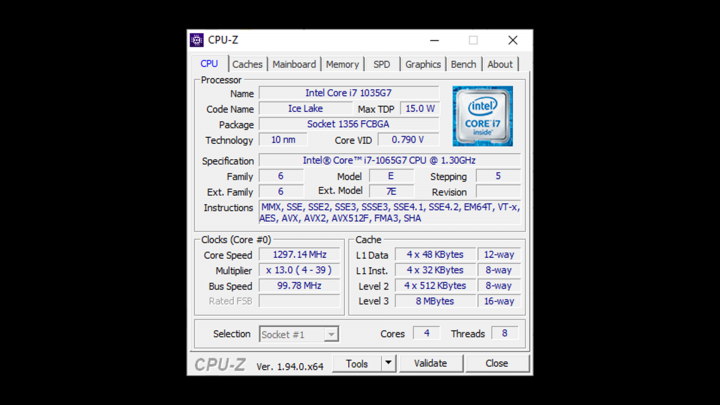
Task: Click the CPU-Z app icon in title bar
Action: pyautogui.click(x=197, y=40)
